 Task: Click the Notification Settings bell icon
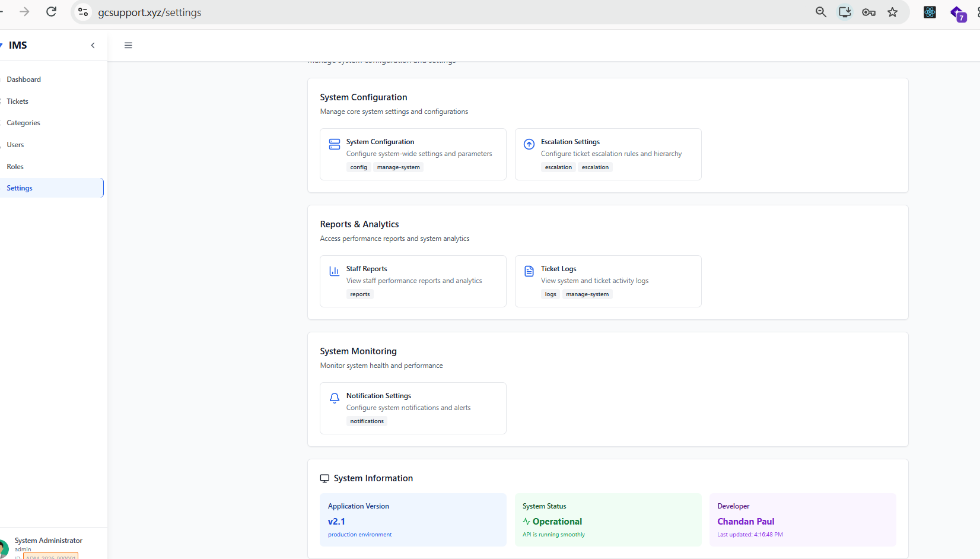[x=335, y=398]
